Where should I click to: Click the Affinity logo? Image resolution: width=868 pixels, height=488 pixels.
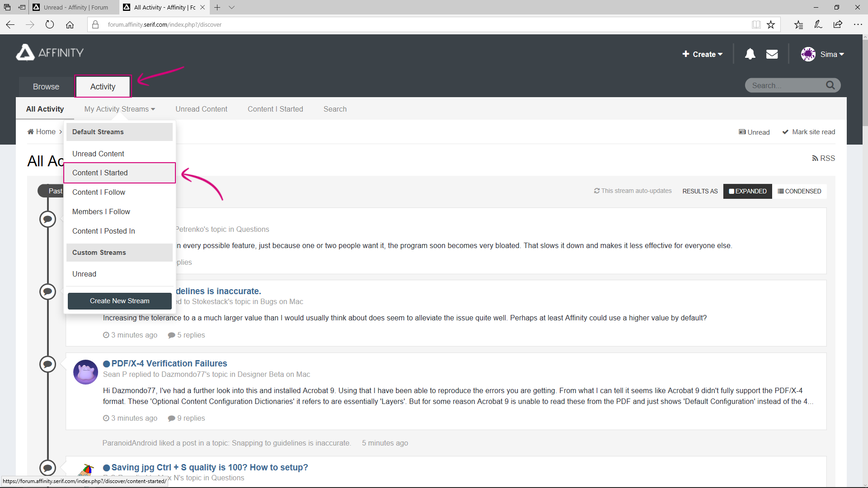point(50,52)
